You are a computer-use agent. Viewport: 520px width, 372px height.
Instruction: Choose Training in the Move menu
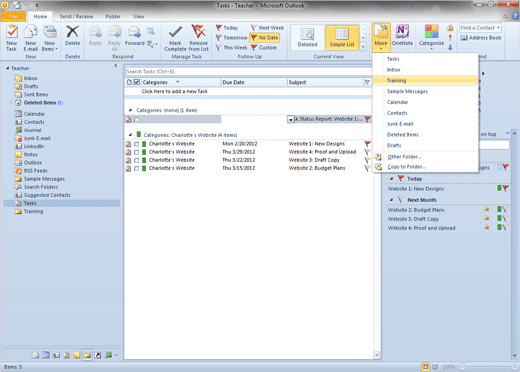pos(425,80)
